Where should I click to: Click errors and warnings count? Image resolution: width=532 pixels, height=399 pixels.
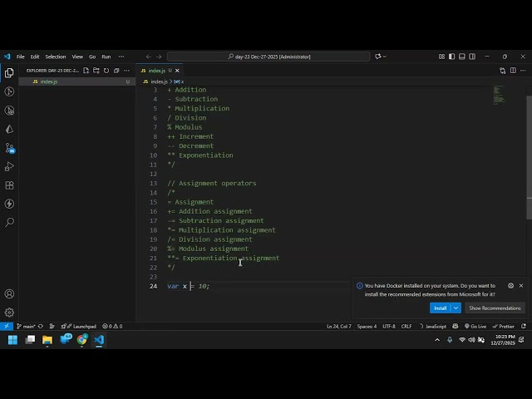pos(112,327)
